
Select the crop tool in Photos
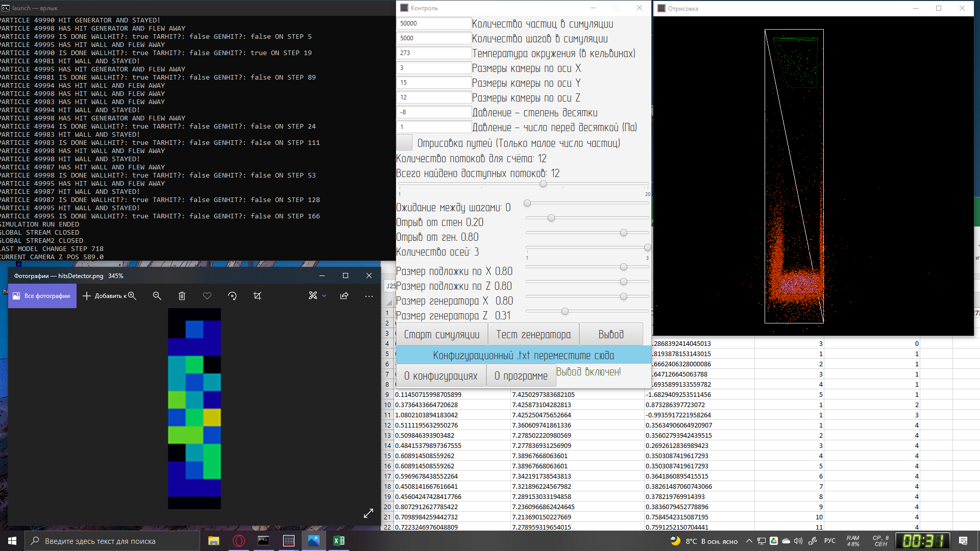click(x=258, y=296)
